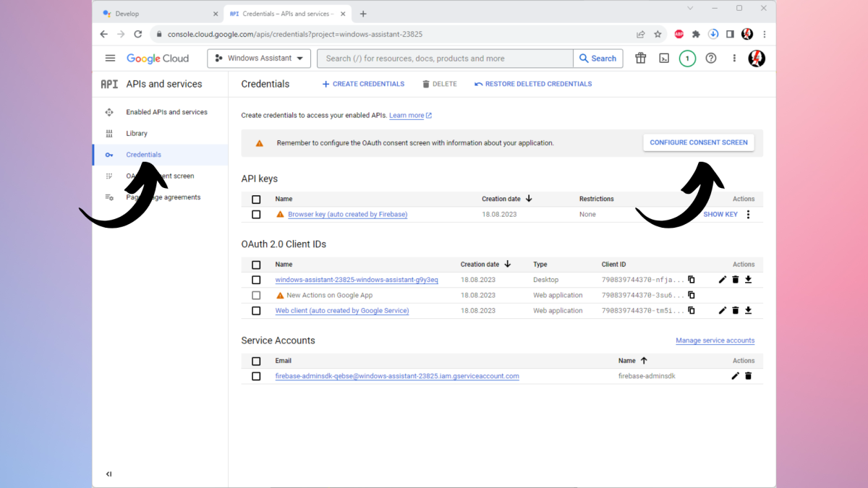The width and height of the screenshot is (868, 488).
Task: Select Credentials in the sidebar
Action: tap(143, 155)
